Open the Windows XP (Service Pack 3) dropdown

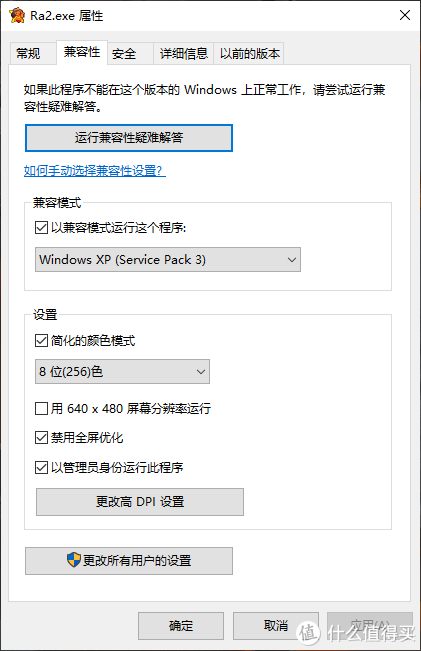click(168, 259)
